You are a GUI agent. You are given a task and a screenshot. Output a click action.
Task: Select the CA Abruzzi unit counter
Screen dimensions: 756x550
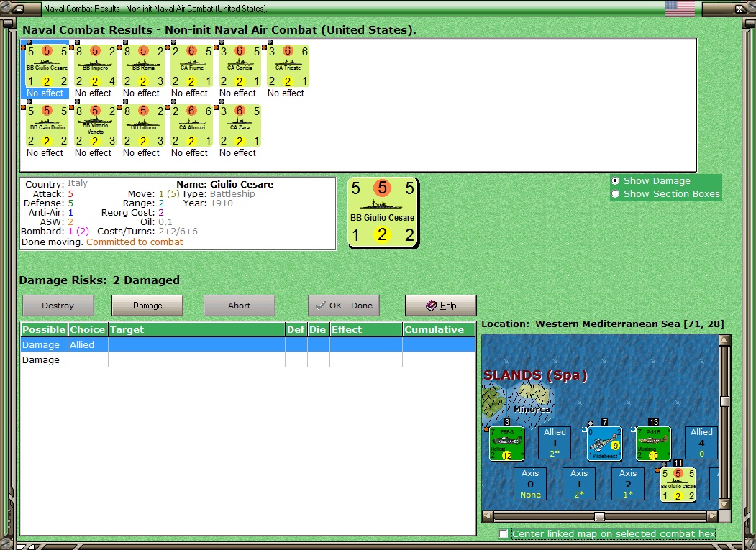click(191, 126)
